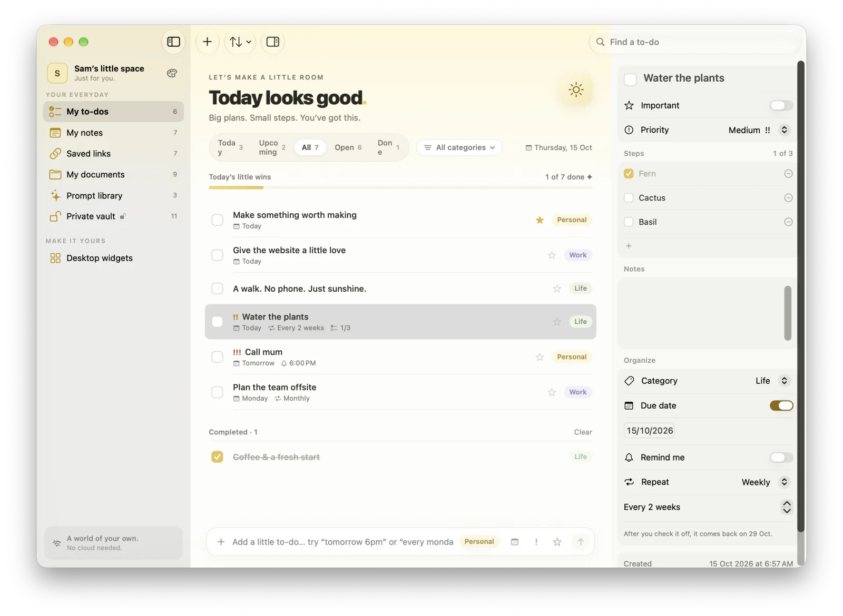Screen dimensions: 843x616
Task: Check off 'Make something worth making'
Action: 217,220
